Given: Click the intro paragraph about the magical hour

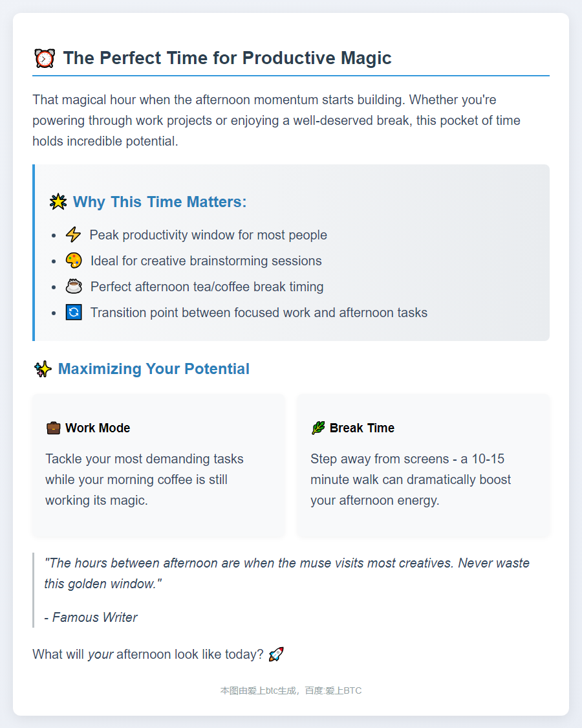Looking at the screenshot, I should click(276, 120).
